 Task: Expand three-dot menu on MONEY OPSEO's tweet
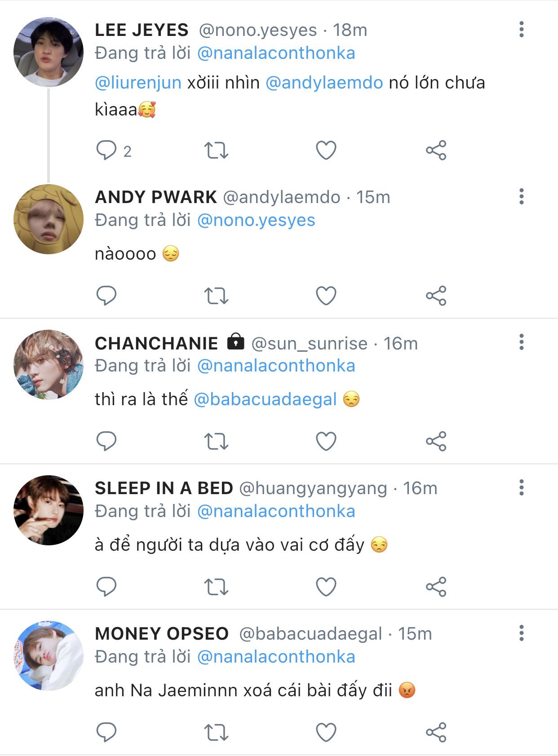click(521, 633)
